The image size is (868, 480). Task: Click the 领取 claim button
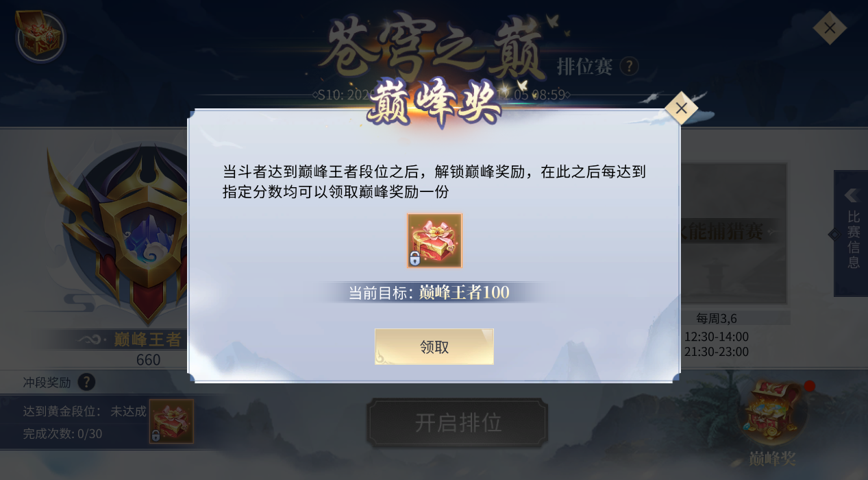[x=434, y=347]
